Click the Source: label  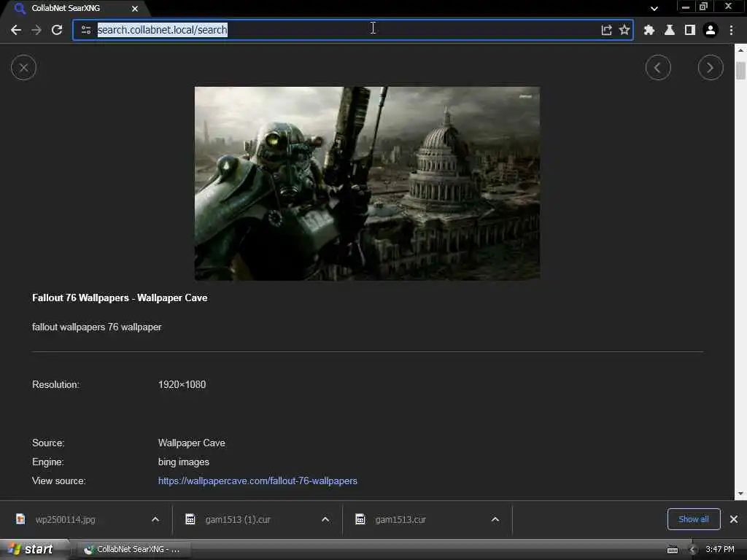click(48, 443)
